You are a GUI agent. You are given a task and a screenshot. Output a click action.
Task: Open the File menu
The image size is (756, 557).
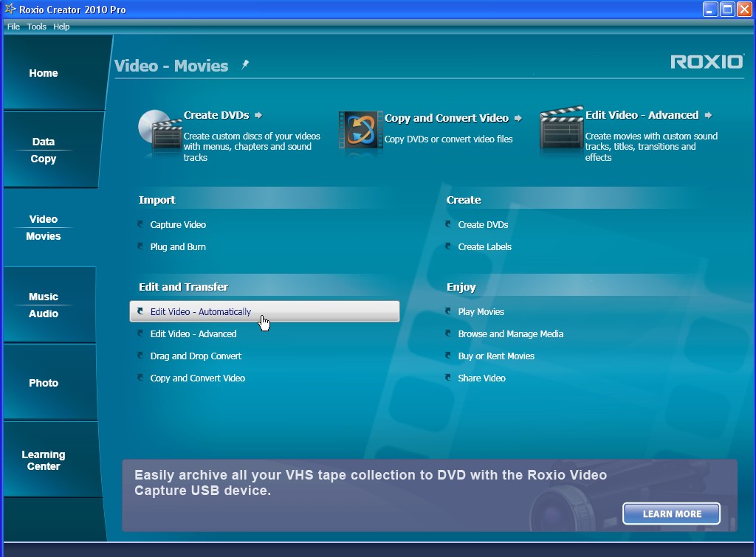(13, 27)
